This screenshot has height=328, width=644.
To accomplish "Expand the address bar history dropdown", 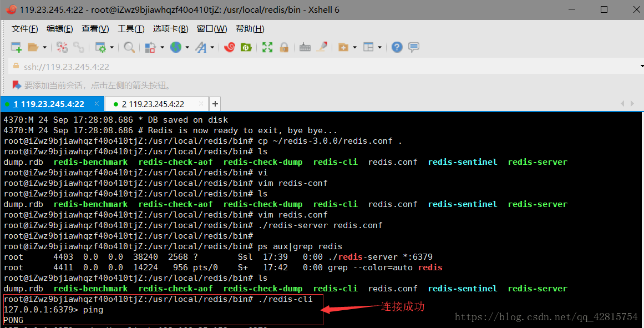I will point(642,66).
